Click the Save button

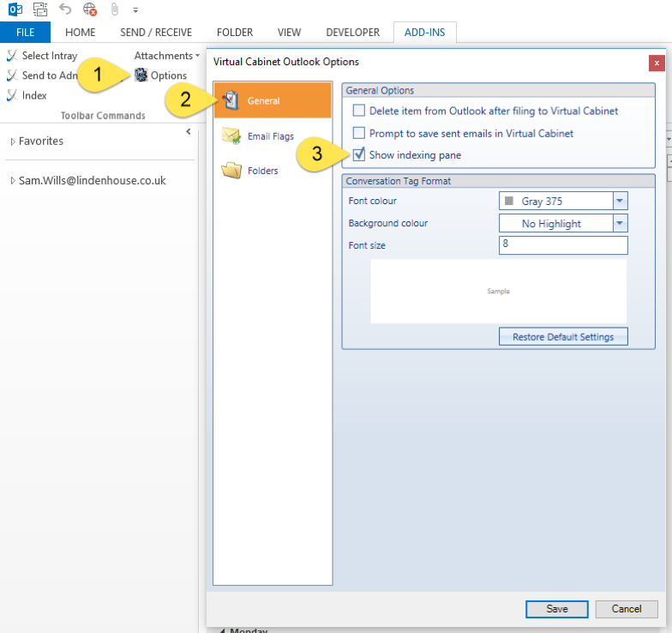tap(557, 609)
